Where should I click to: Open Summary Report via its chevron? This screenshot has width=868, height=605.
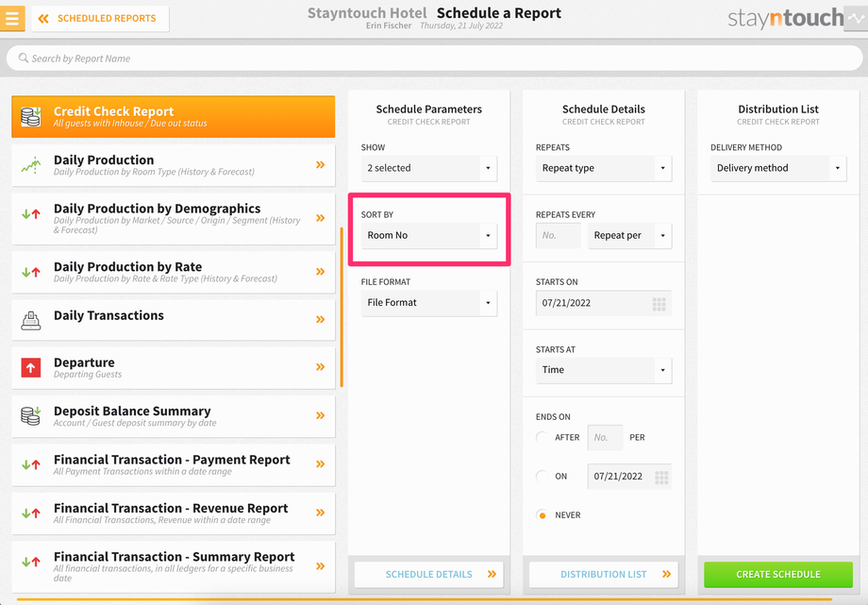click(x=320, y=565)
